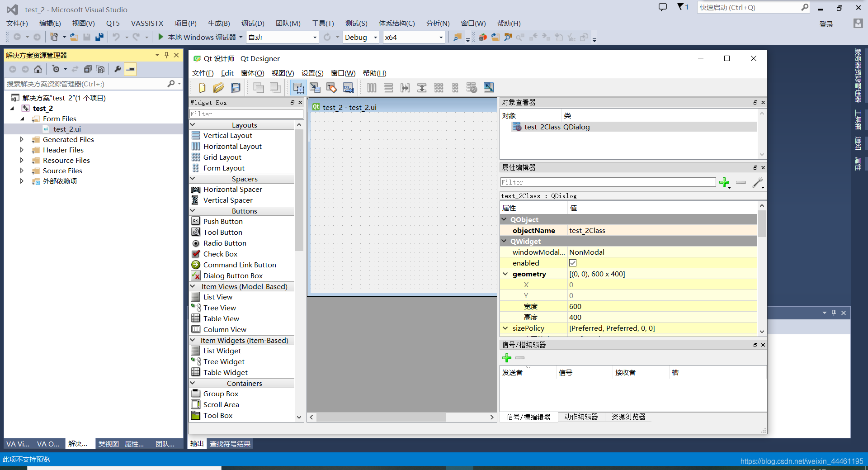868x470 pixels.
Task: Click notifications flag icon in title bar
Action: click(682, 7)
